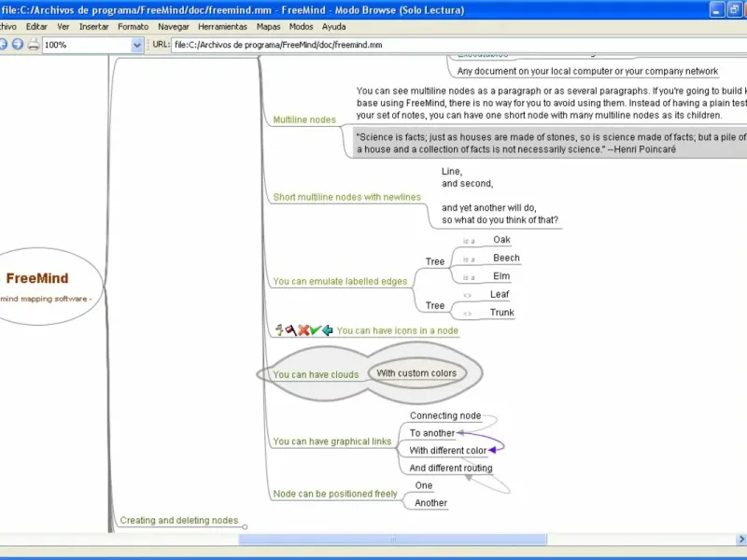Image resolution: width=747 pixels, height=560 pixels.
Task: Open the Navegar menu
Action: [174, 27]
